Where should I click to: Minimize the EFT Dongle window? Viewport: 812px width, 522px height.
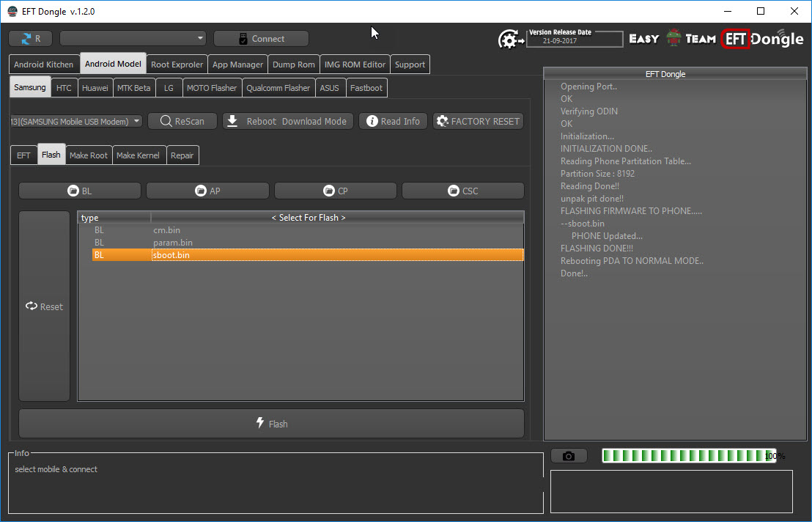pos(728,12)
